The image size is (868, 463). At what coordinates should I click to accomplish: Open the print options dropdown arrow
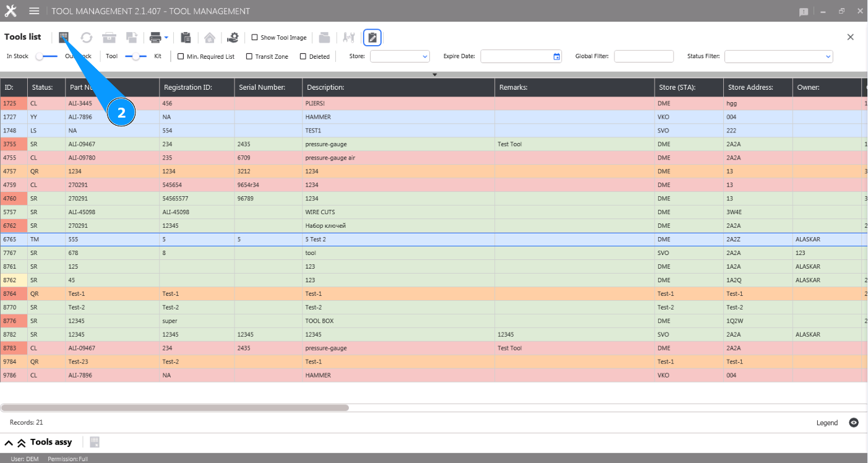(x=166, y=38)
